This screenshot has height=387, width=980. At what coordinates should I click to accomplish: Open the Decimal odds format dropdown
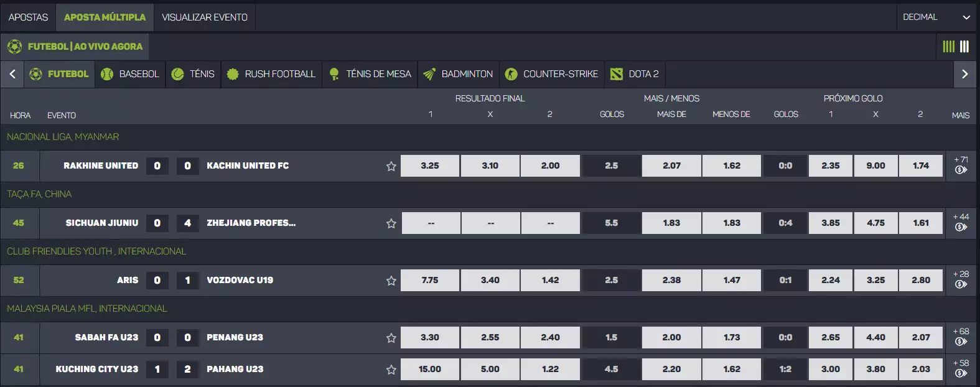[x=936, y=17]
